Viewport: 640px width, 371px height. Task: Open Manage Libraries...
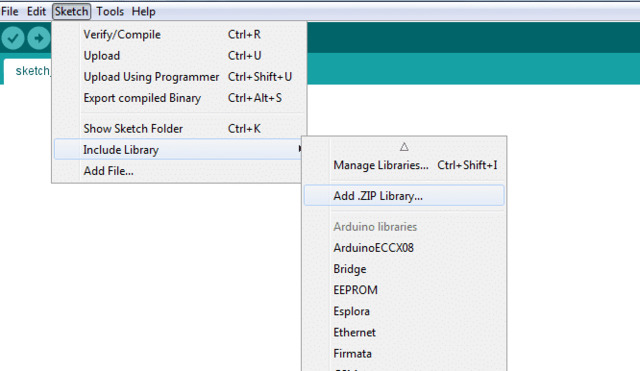(x=404, y=165)
